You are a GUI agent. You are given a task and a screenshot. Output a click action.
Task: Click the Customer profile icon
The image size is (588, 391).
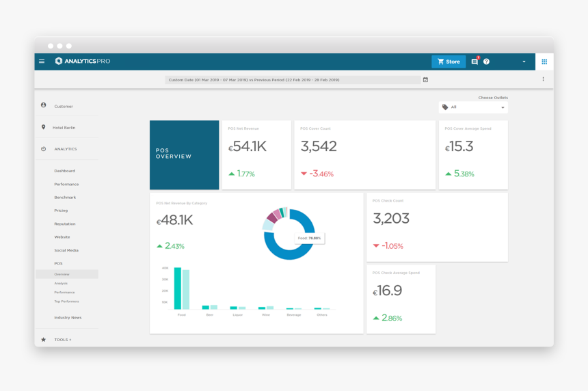pyautogui.click(x=44, y=105)
